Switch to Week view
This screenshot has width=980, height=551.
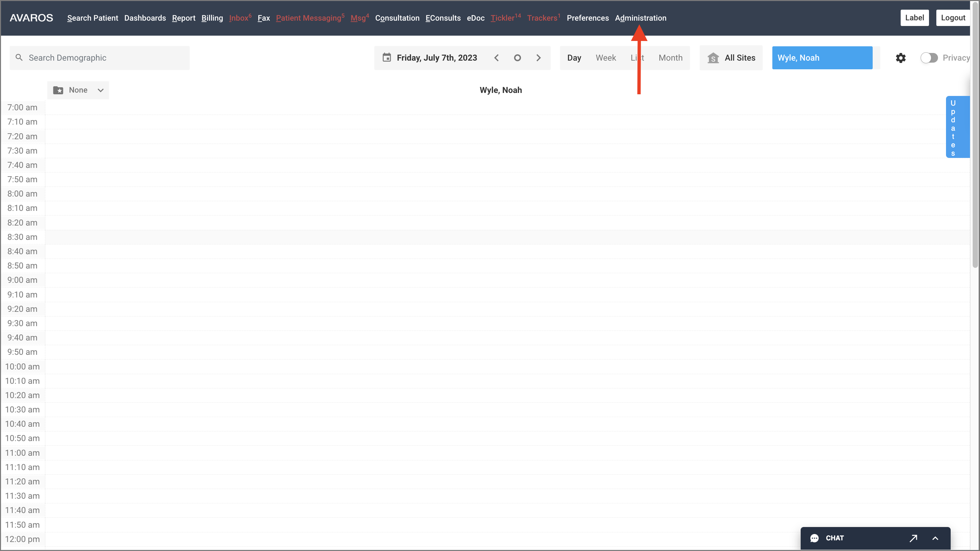pos(606,58)
